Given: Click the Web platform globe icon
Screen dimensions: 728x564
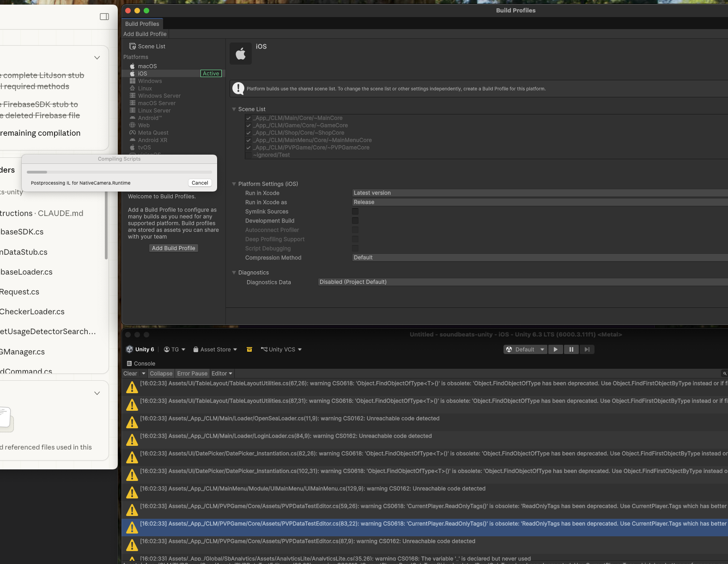Looking at the screenshot, I should (x=133, y=125).
